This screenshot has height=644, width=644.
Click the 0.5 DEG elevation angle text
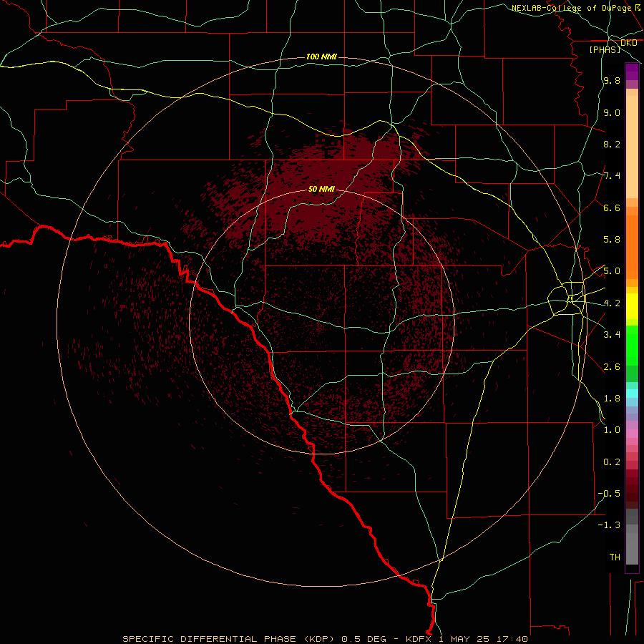364,639
